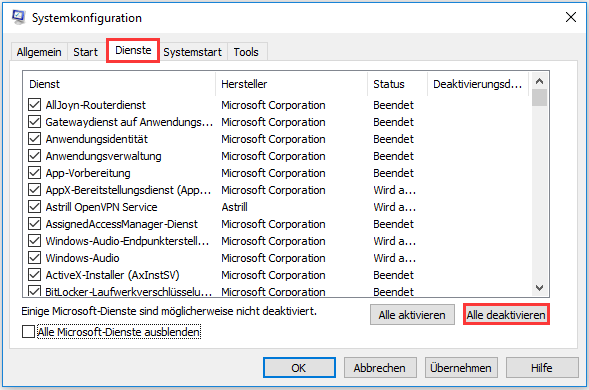Select the ActiveX-Installer (AxInstSV) name text
The height and width of the screenshot is (390, 589).
(112, 275)
